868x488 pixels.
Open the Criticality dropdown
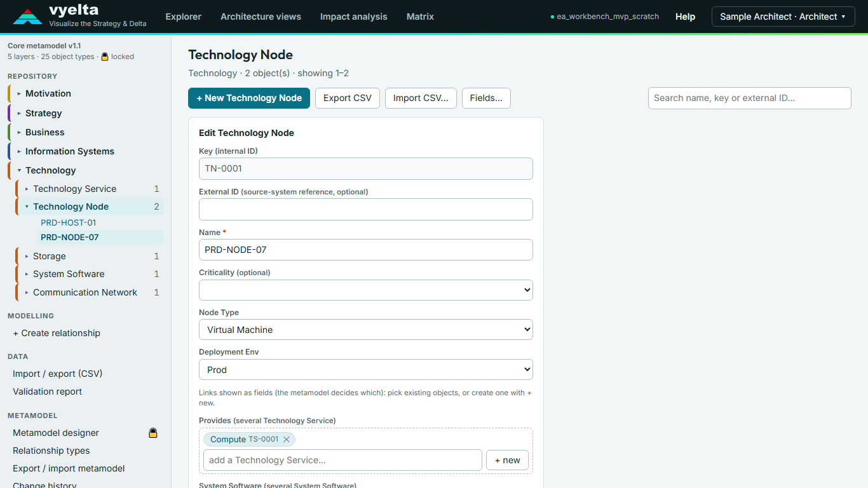click(x=366, y=290)
